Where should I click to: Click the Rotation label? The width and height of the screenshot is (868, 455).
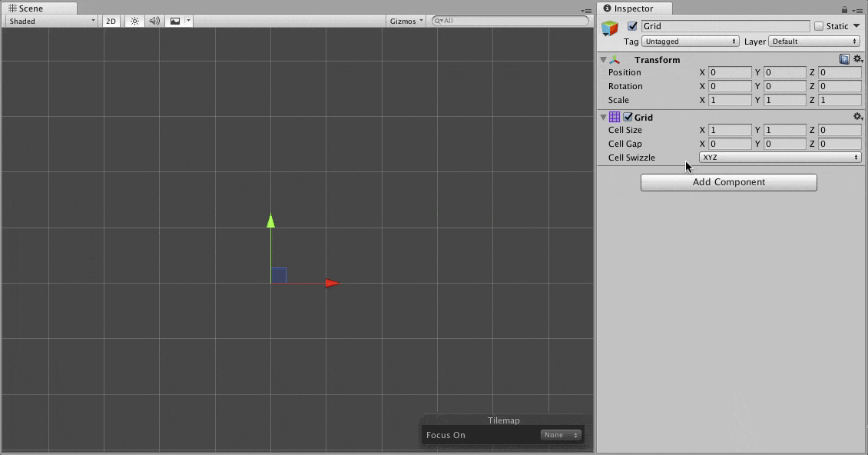pyautogui.click(x=625, y=86)
